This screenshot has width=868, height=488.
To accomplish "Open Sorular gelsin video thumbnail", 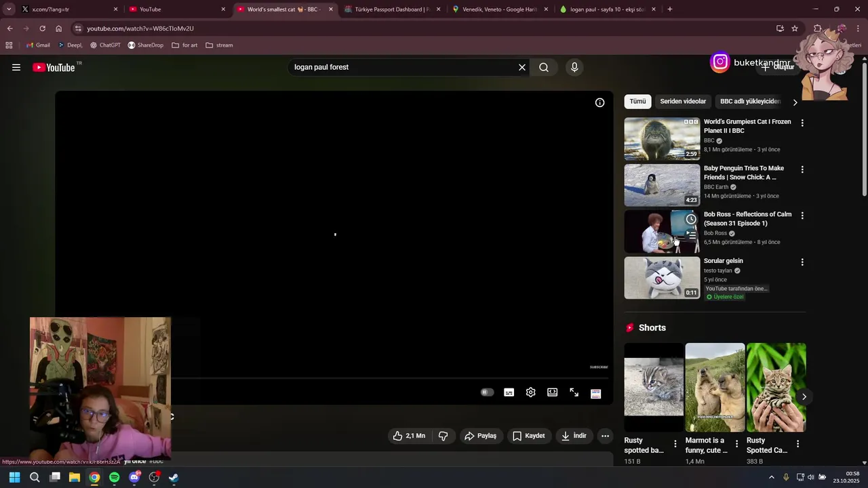I will pos(662,278).
